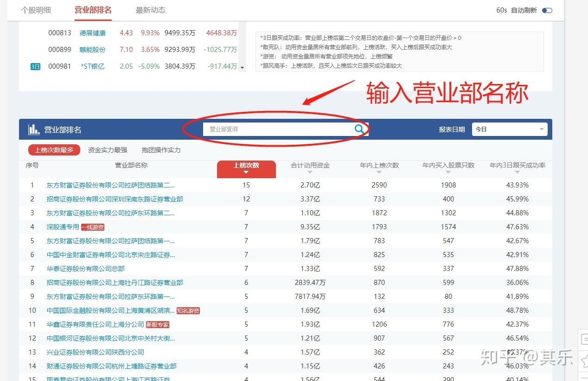Viewport: 588px width, 381px height.
Task: Open 德展健康 stock link
Action: [x=93, y=33]
